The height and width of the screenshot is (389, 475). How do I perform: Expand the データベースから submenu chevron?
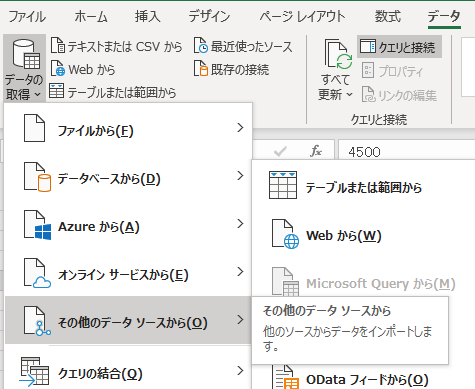240,175
